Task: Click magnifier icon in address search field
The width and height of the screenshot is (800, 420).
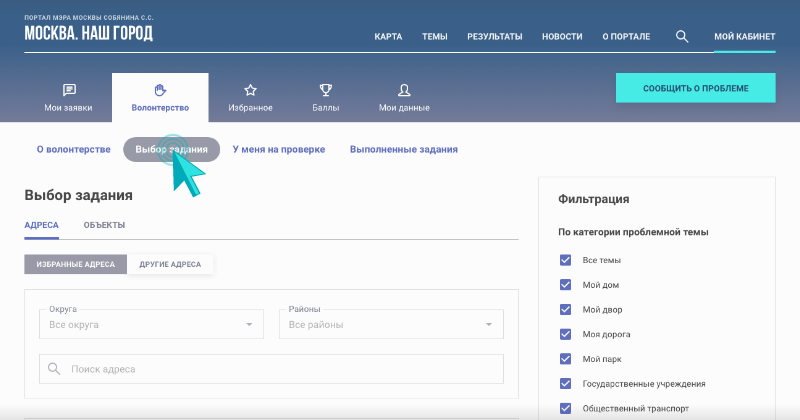Action: click(x=54, y=369)
